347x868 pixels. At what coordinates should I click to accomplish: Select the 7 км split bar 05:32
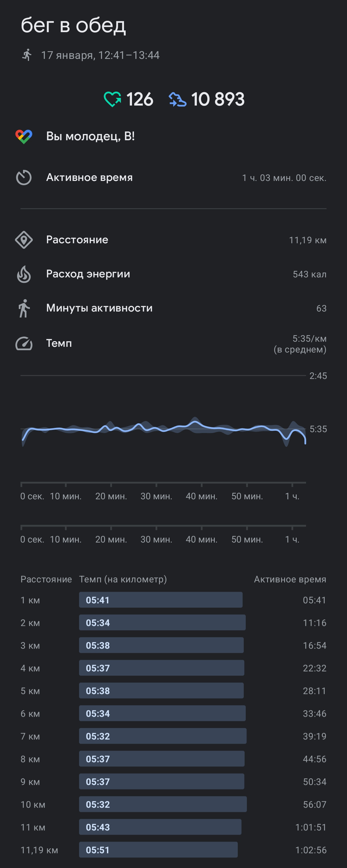point(163,736)
